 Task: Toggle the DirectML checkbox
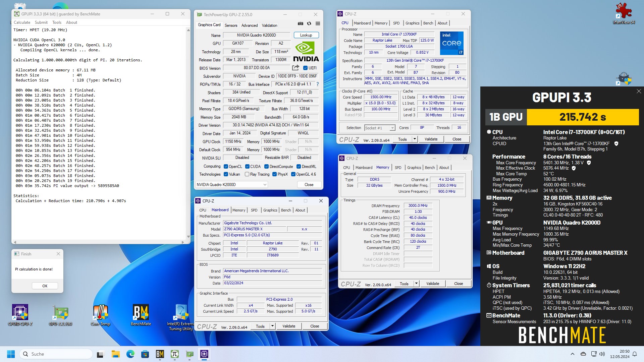click(x=299, y=167)
